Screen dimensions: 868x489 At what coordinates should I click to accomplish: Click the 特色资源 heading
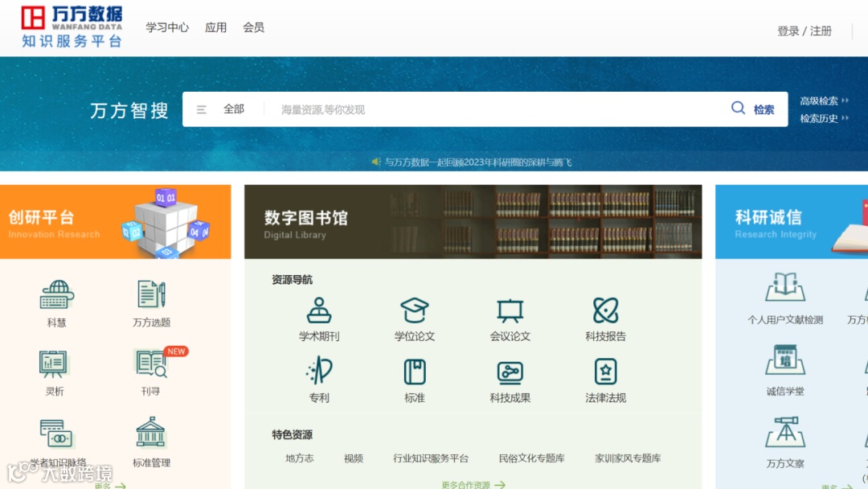coord(292,435)
